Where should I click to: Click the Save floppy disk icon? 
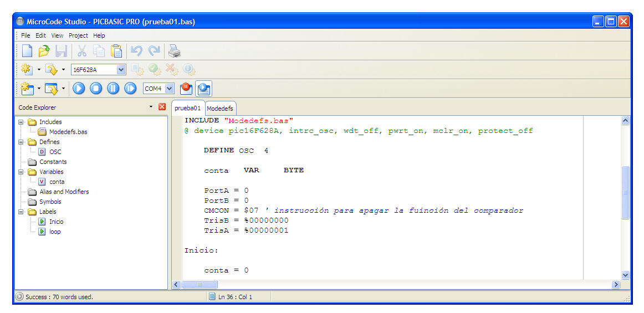(61, 51)
